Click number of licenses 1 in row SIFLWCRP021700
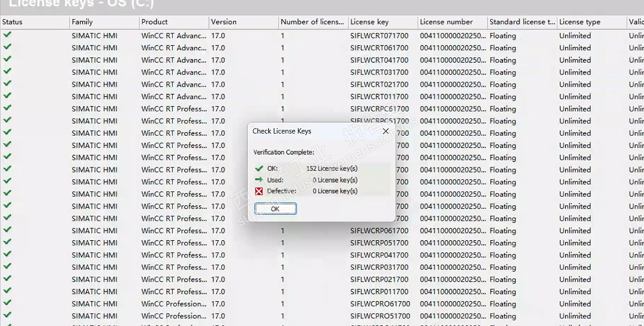 point(283,280)
